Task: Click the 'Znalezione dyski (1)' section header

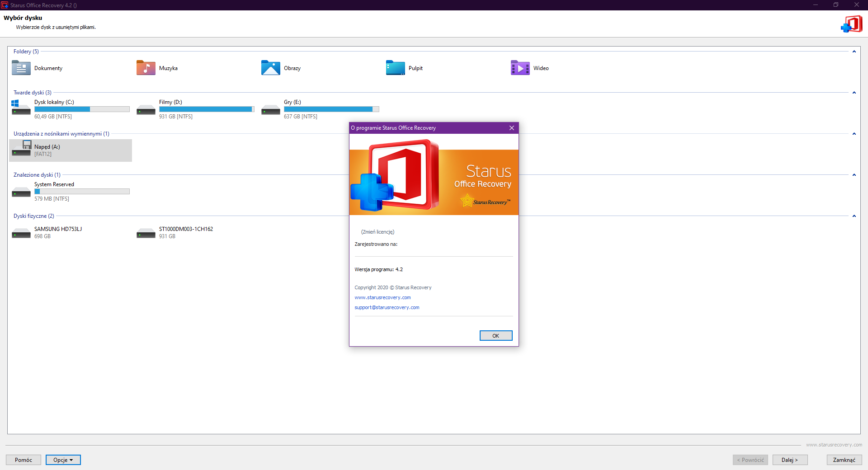Action: 37,175
